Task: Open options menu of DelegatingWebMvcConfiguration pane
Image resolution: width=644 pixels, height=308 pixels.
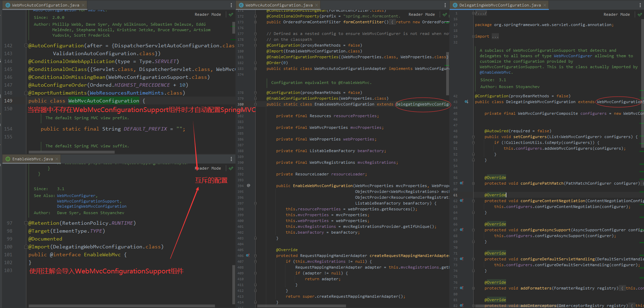Action: point(640,5)
